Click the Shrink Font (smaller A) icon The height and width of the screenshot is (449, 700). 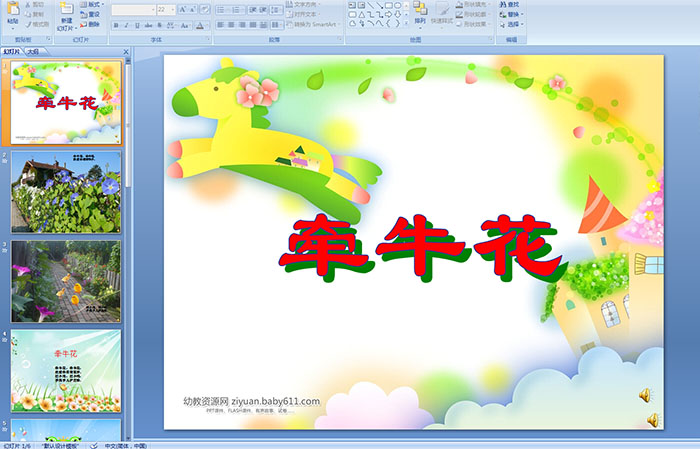[193, 10]
